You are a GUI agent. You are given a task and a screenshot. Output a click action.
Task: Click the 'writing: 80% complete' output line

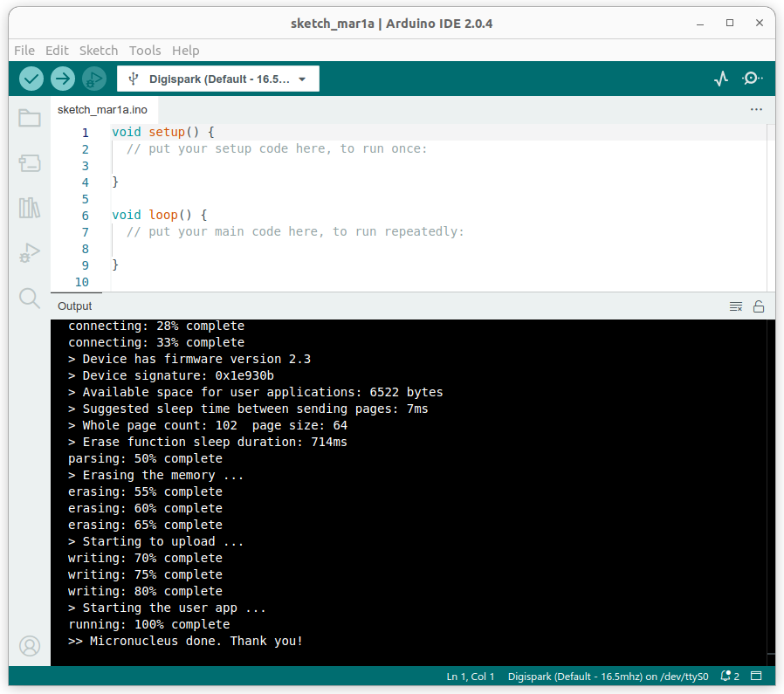point(145,591)
